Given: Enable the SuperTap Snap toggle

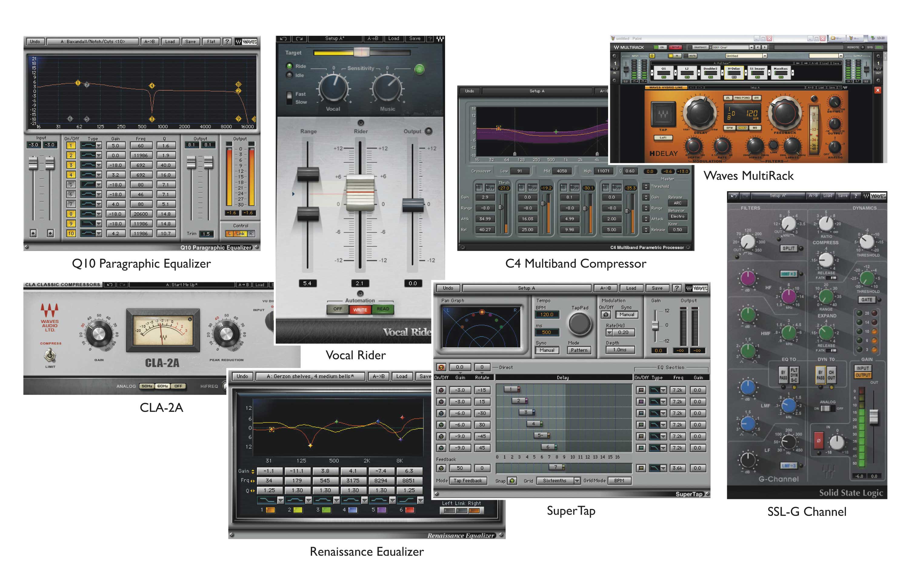Looking at the screenshot, I should (x=512, y=481).
